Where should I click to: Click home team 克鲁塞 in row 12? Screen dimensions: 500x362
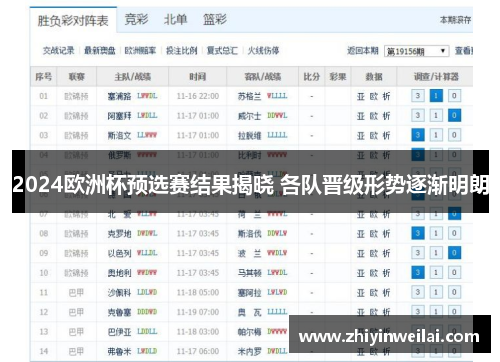coord(119,312)
